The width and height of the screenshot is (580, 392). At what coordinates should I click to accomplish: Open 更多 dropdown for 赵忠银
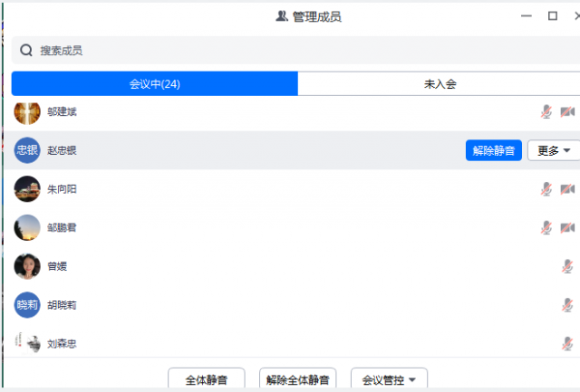[553, 150]
